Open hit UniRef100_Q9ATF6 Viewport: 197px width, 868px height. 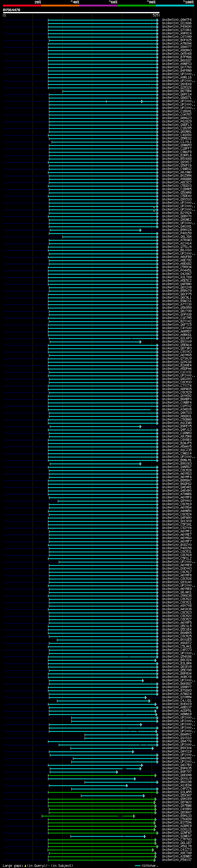point(177,20)
